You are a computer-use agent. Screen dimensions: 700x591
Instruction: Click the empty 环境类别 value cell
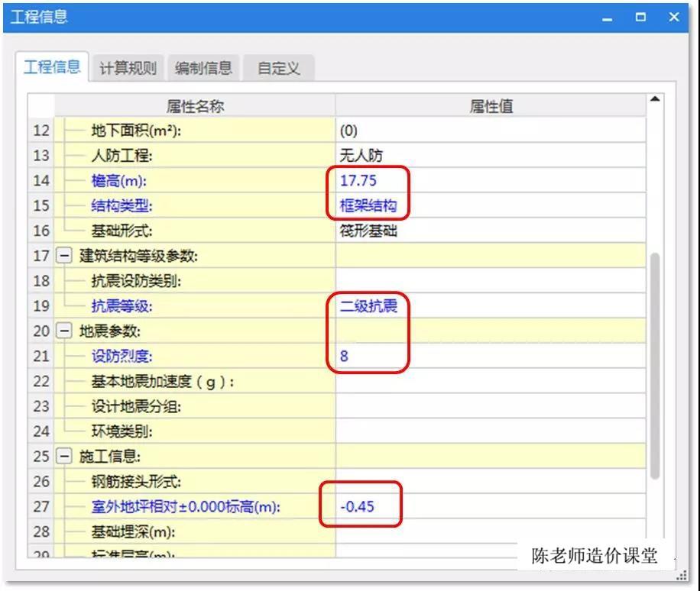pos(490,431)
